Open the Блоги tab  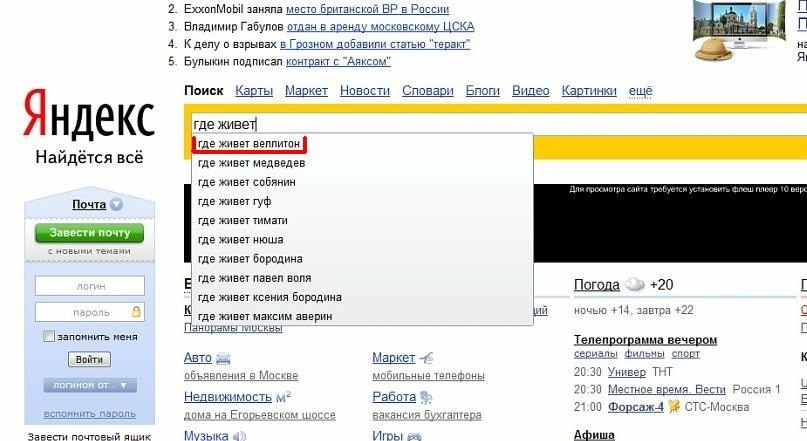[x=483, y=91]
